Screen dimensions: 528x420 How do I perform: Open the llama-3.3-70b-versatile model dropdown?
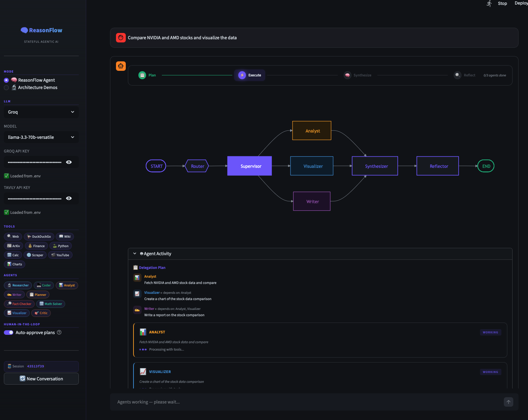tap(41, 137)
